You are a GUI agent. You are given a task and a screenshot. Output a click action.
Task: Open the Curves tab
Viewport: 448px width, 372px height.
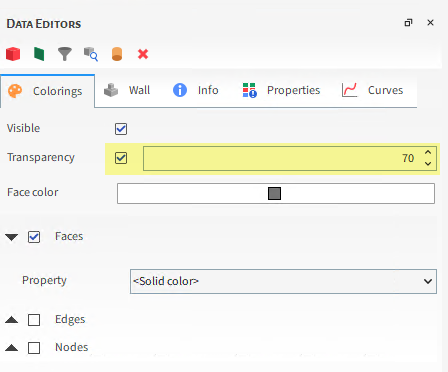tap(372, 90)
